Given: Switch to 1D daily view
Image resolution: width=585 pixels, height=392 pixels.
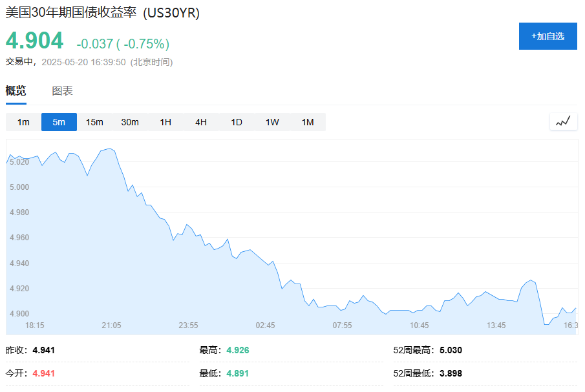Looking at the screenshot, I should pos(235,121).
